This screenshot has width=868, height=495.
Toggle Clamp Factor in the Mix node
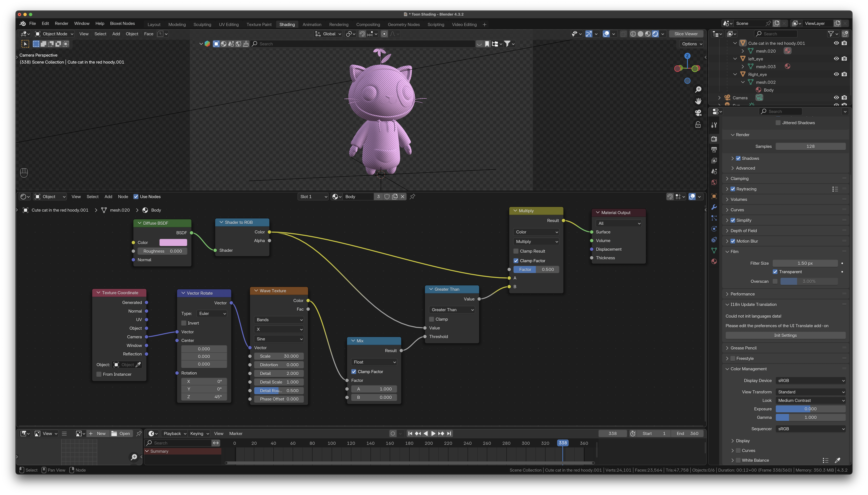point(354,372)
